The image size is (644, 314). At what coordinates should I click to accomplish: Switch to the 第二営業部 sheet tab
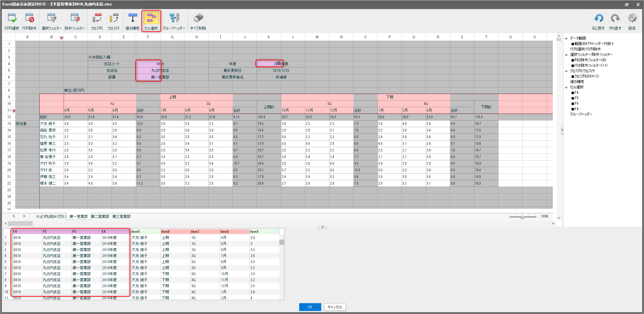coord(100,216)
